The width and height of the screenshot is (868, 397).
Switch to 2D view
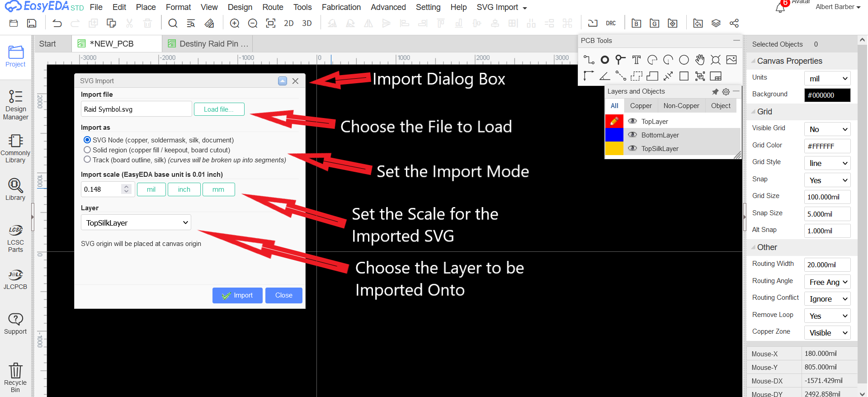click(289, 23)
